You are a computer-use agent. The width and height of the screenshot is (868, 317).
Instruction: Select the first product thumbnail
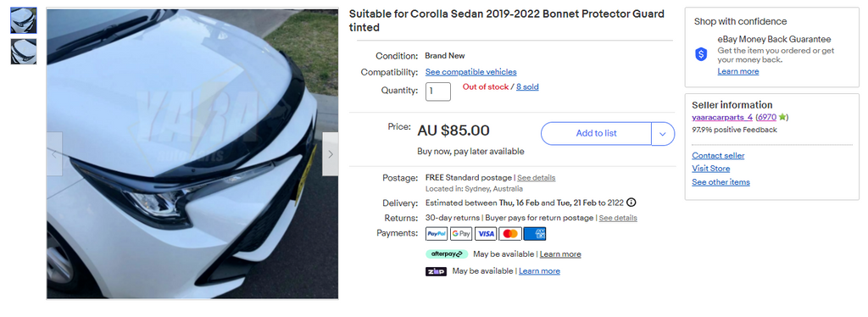[x=24, y=20]
